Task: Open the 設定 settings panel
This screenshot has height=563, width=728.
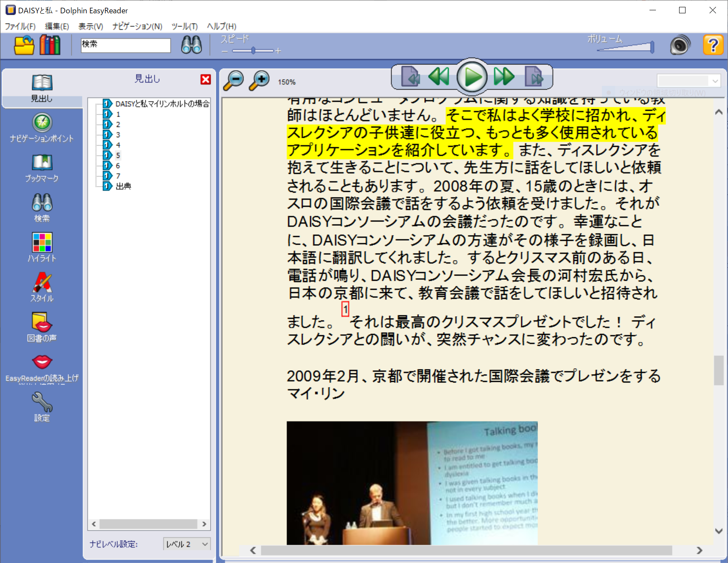Action: pyautogui.click(x=42, y=408)
